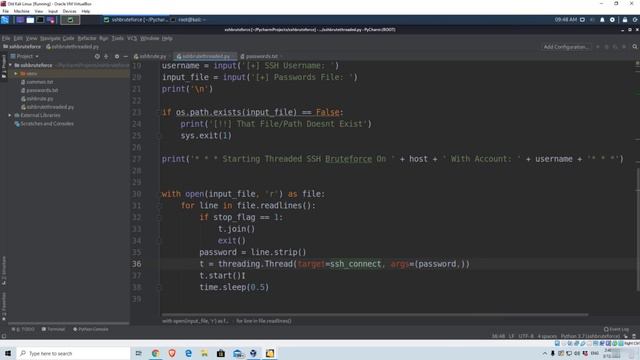
Task: Open Project panel settings gear
Action: point(117,56)
